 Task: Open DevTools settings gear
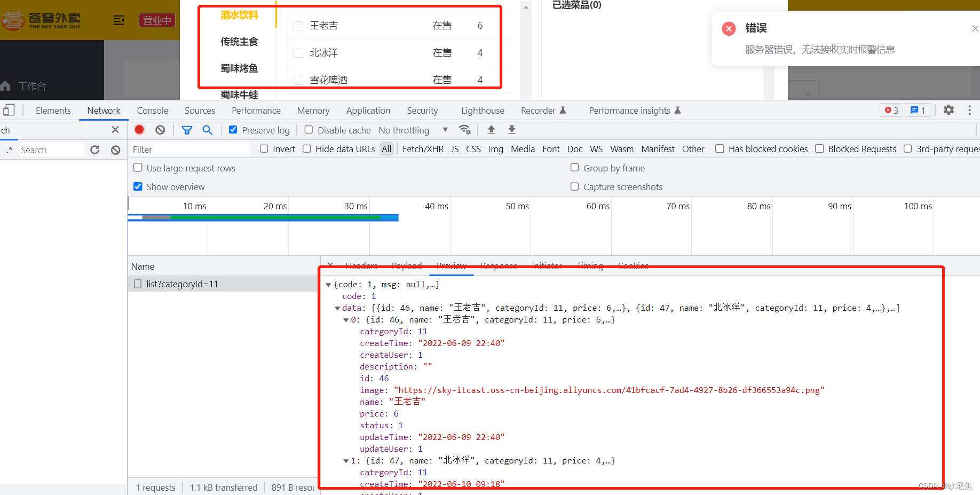tap(949, 110)
